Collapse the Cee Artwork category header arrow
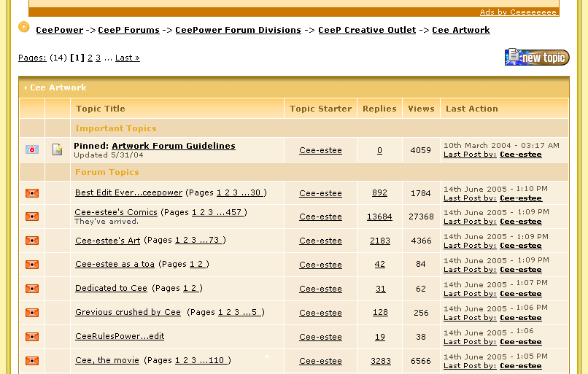The height and width of the screenshot is (374, 588). 26,87
